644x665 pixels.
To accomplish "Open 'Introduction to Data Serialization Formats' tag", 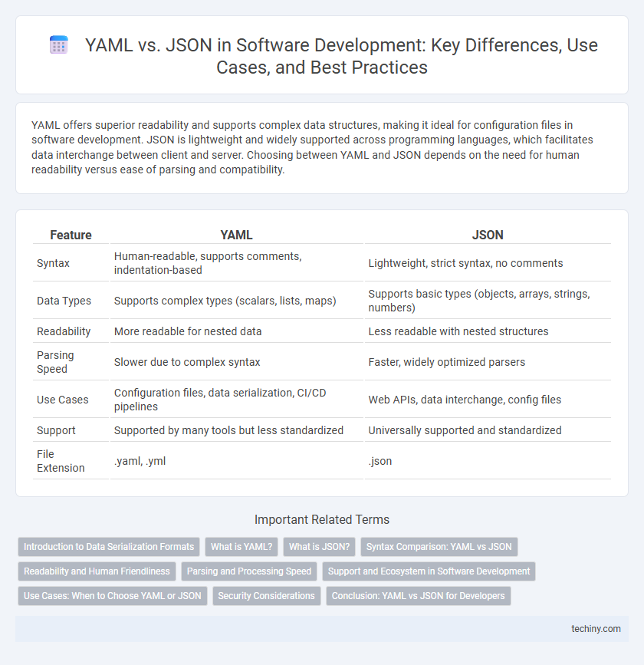I will 109,547.
